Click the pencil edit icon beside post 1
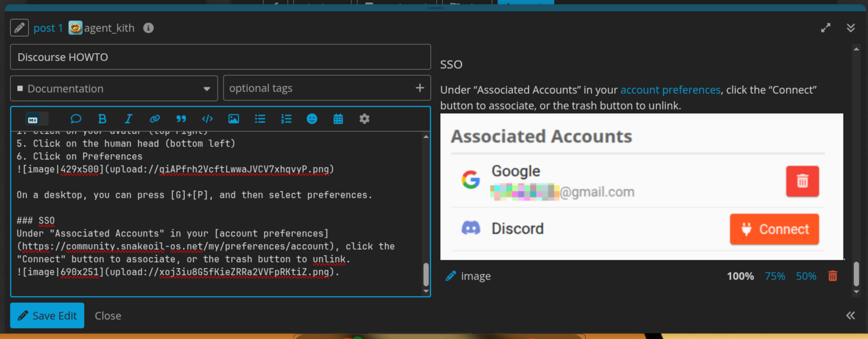868x339 pixels. (19, 28)
